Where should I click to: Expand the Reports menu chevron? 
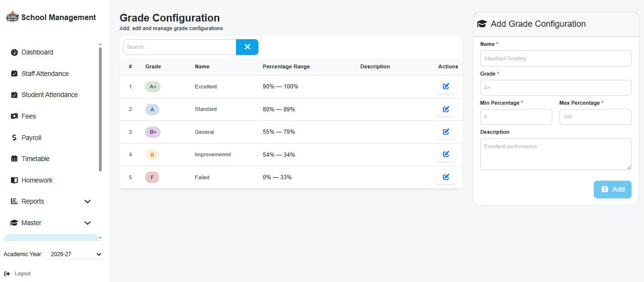point(87,202)
